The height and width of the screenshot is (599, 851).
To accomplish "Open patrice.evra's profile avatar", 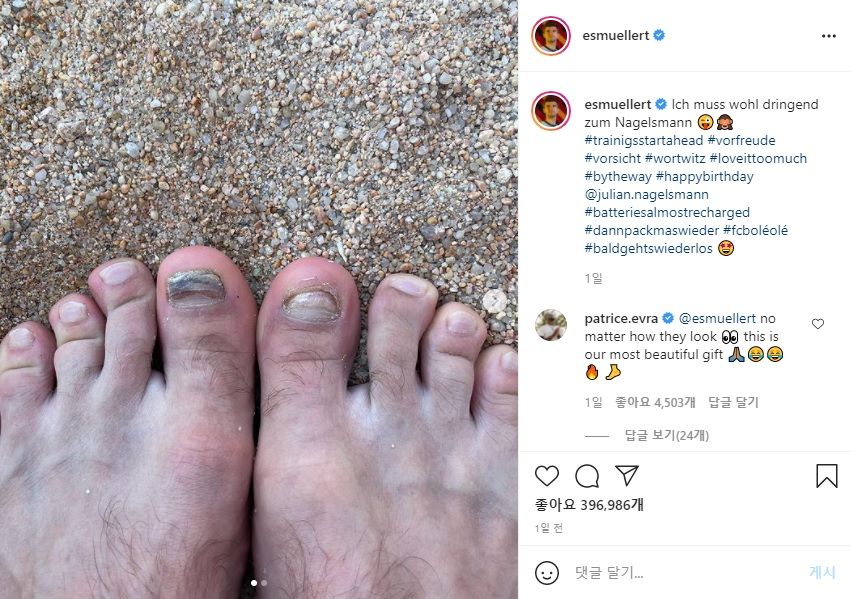I will pos(551,324).
